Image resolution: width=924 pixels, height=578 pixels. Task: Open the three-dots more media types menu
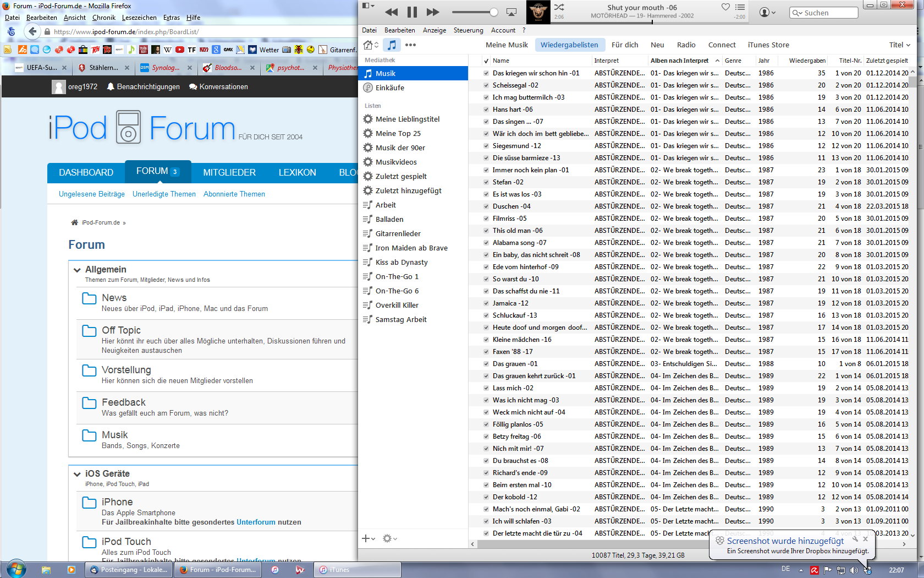pos(410,45)
